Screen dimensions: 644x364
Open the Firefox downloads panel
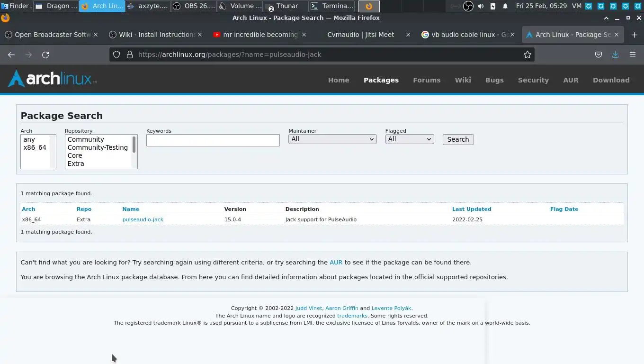tap(615, 55)
